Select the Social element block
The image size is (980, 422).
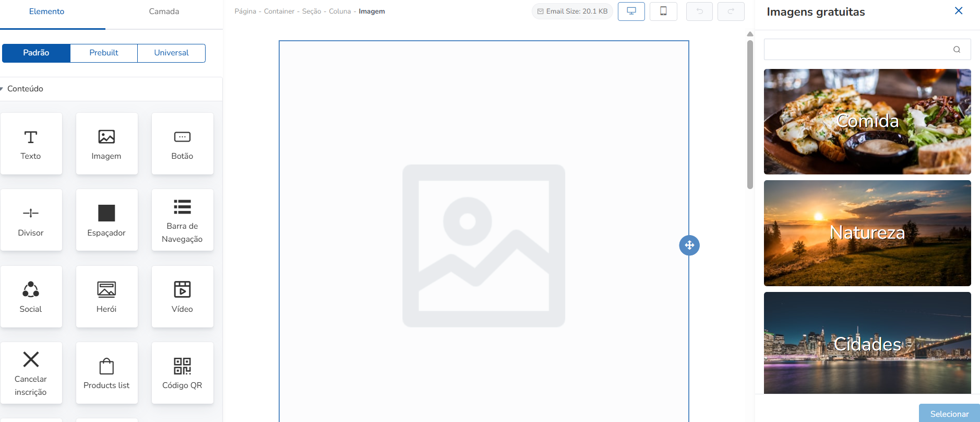tap(31, 297)
